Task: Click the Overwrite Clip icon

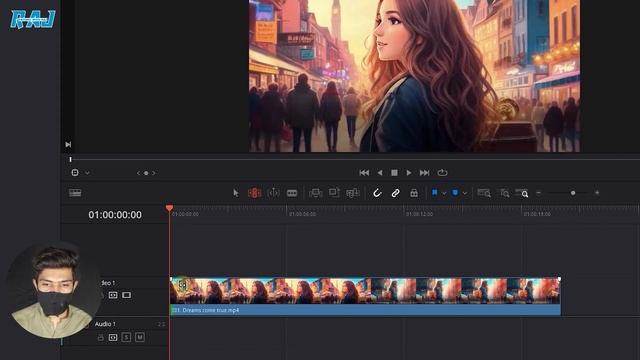Action: pyautogui.click(x=334, y=193)
